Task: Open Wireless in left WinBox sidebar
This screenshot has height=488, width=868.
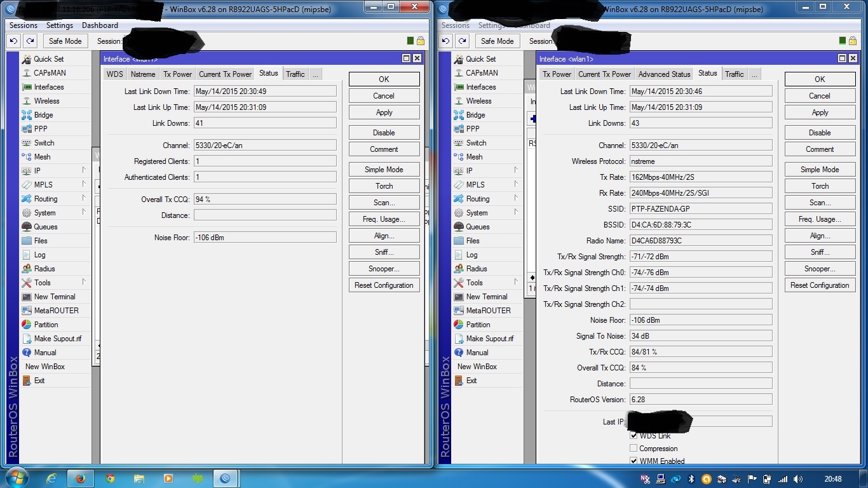Action: point(46,101)
